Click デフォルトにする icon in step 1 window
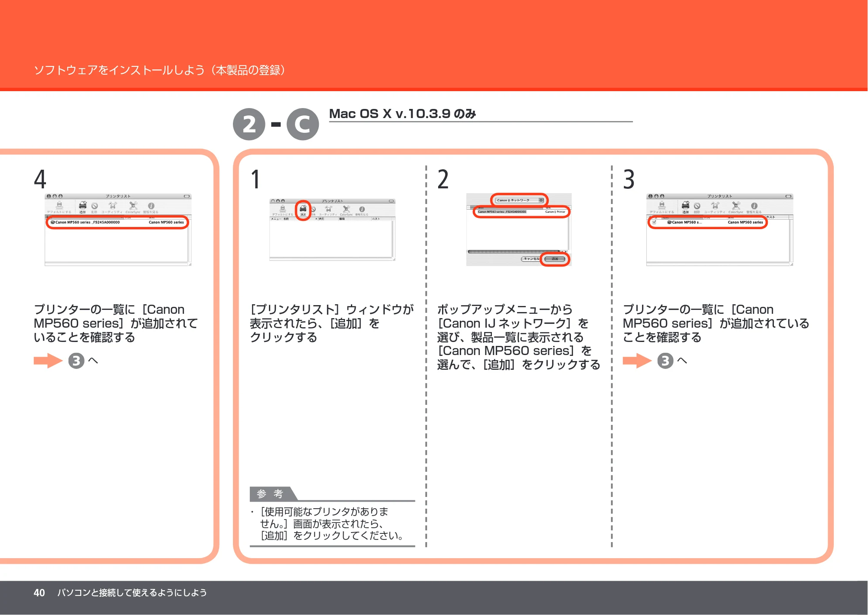868x615 pixels. click(282, 210)
